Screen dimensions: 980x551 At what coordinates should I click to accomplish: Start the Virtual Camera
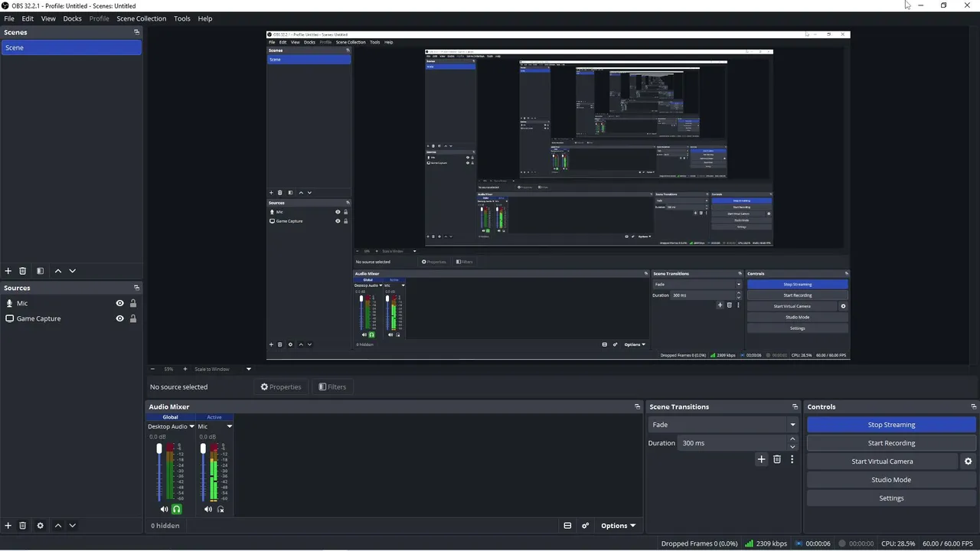coord(882,461)
